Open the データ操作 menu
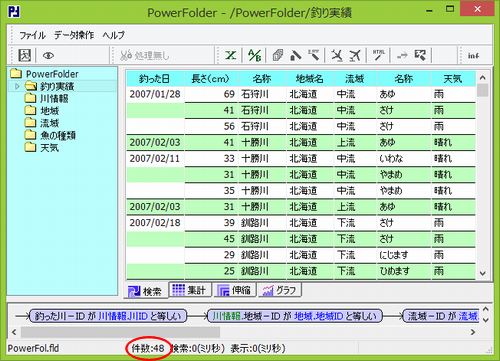This screenshot has height=361, width=500. pos(74,35)
